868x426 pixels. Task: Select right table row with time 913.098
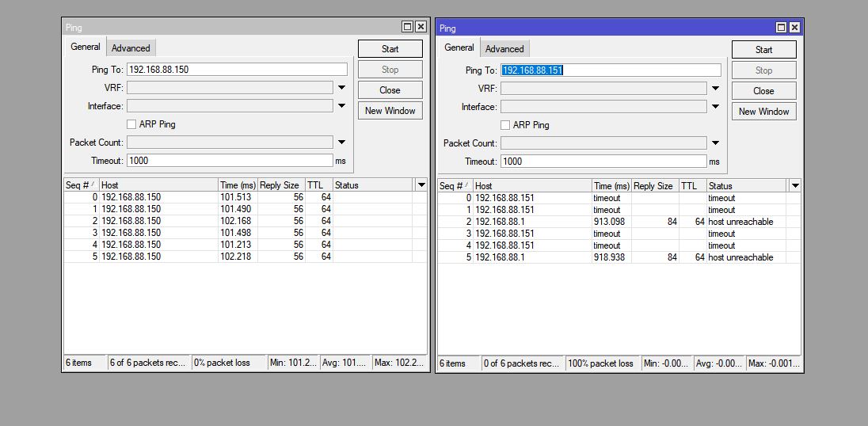619,222
